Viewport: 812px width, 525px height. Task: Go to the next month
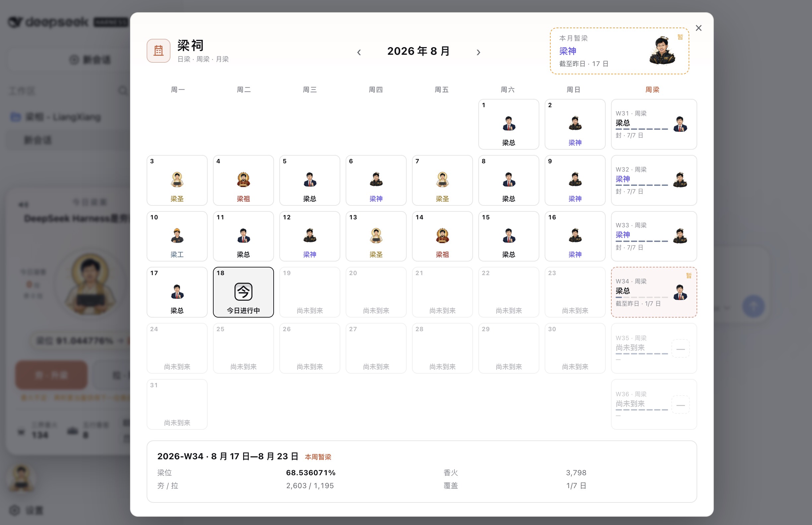(x=478, y=52)
